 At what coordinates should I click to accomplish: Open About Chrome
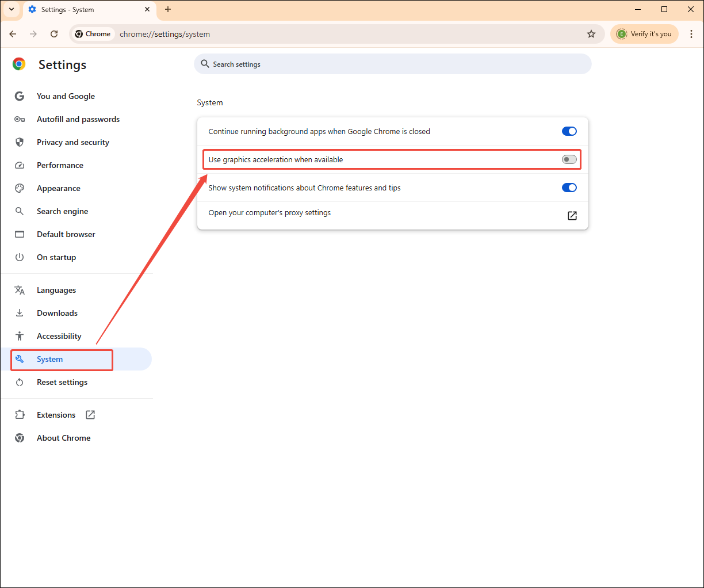[x=63, y=438]
